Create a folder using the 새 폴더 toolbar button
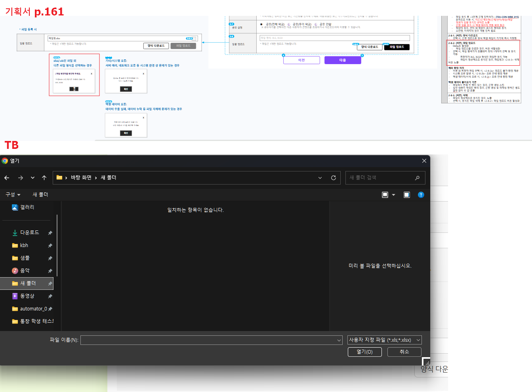 point(40,194)
